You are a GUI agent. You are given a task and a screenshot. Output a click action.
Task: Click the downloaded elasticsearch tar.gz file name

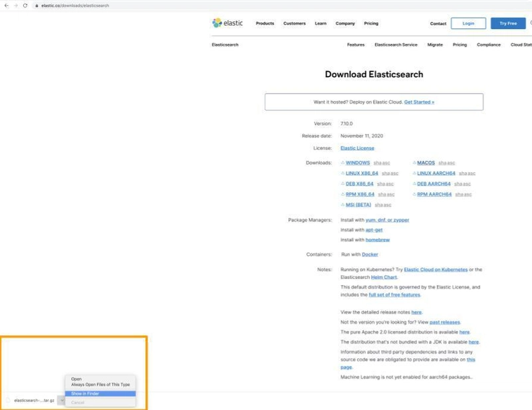tap(34, 401)
